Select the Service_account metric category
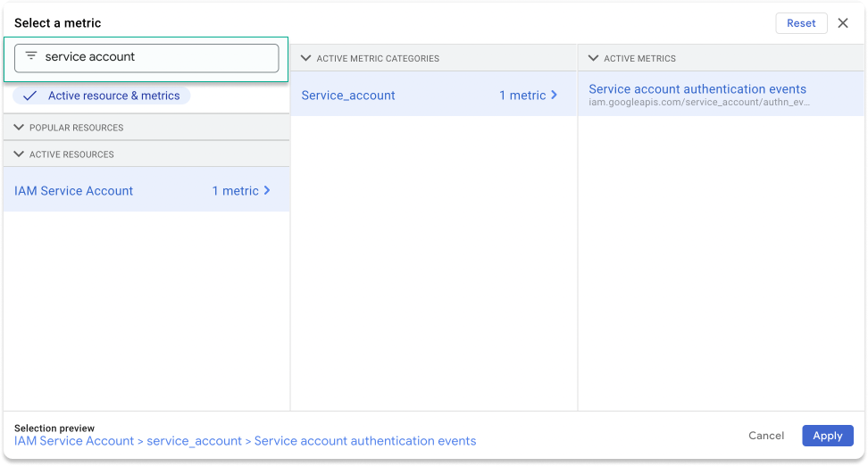Viewport: 868px width, 466px height. (348, 96)
